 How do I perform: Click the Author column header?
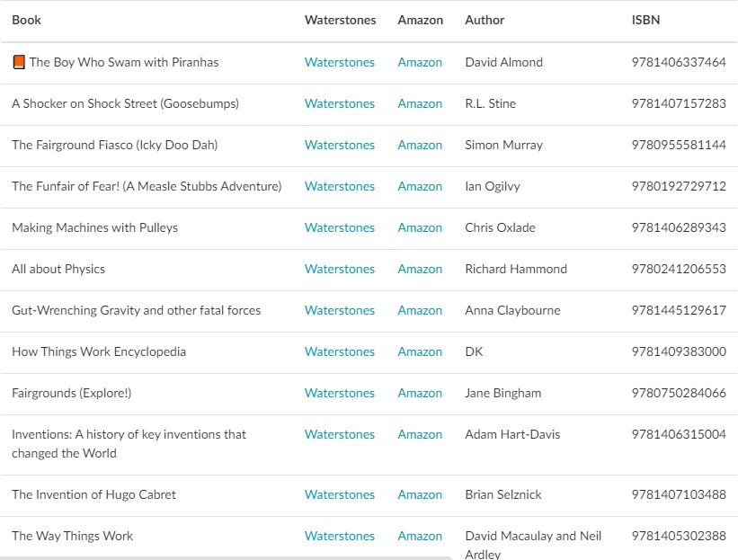pyautogui.click(x=485, y=20)
